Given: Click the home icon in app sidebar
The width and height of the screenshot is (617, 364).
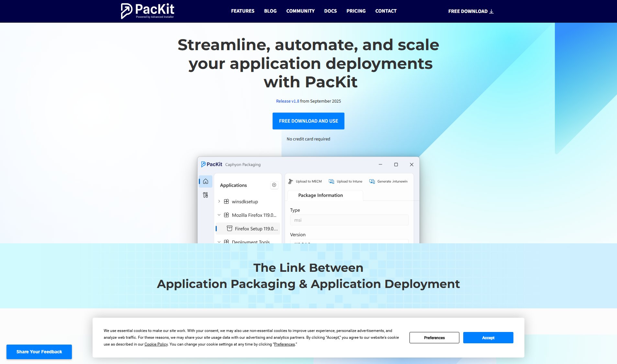Looking at the screenshot, I should [x=206, y=182].
